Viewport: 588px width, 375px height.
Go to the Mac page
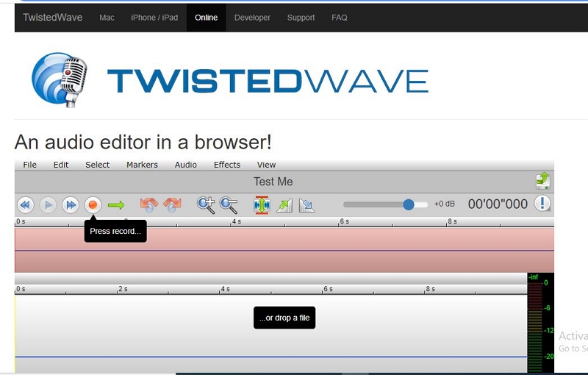coord(107,18)
